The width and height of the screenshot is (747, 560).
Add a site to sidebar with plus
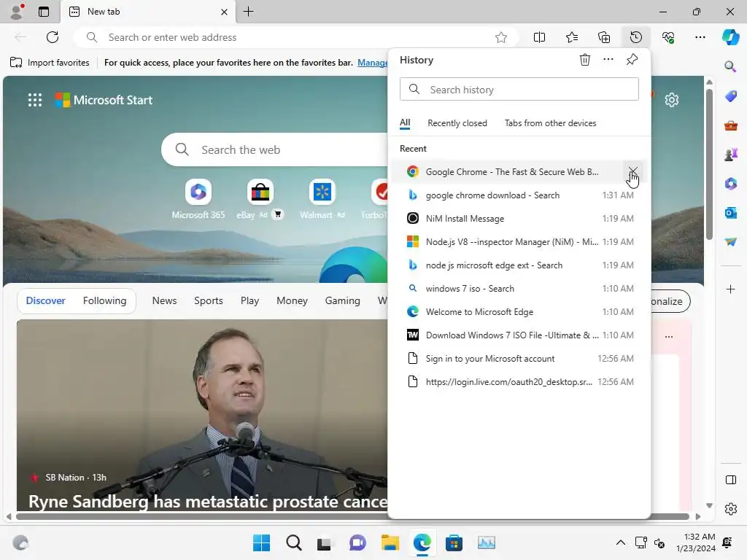click(x=730, y=289)
